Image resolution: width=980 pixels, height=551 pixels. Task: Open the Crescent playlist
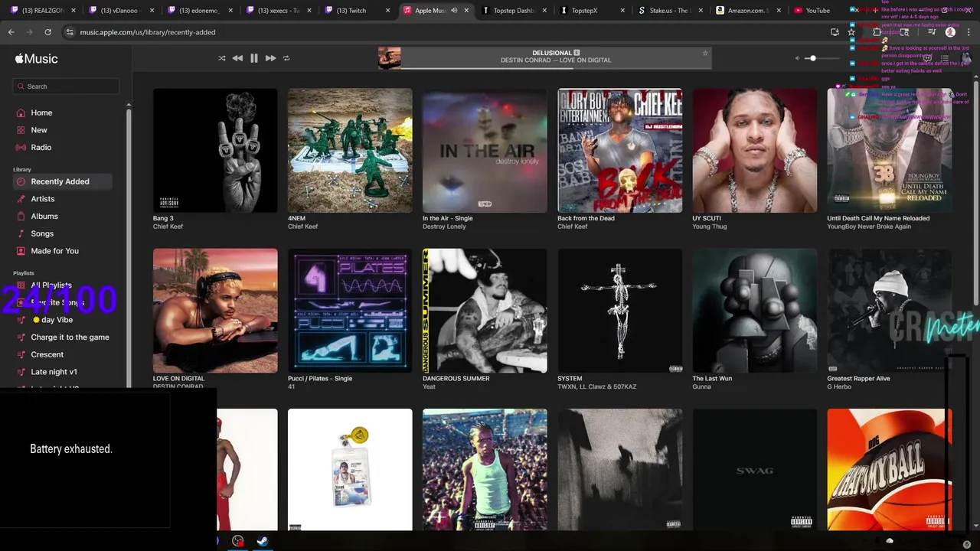47,355
